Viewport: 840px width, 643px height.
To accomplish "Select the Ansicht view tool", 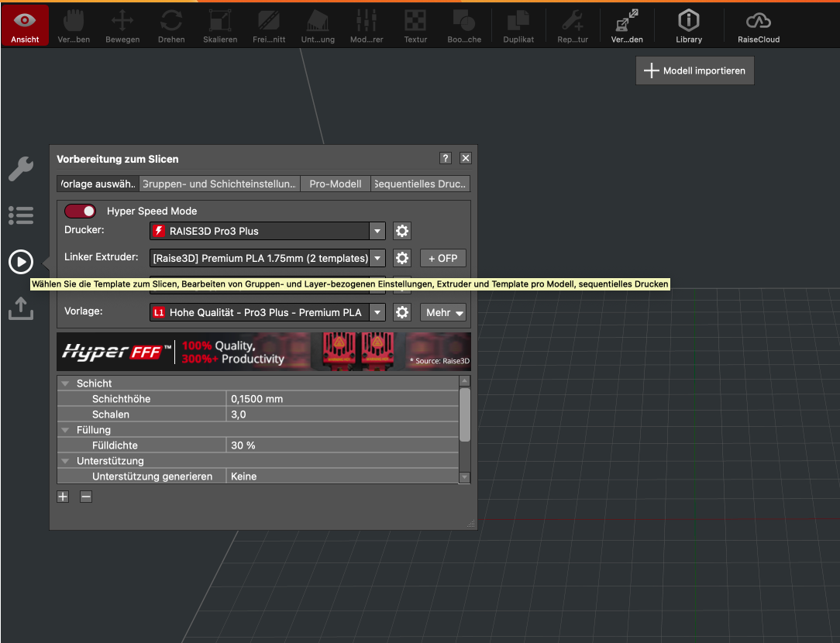I will click(x=25, y=25).
